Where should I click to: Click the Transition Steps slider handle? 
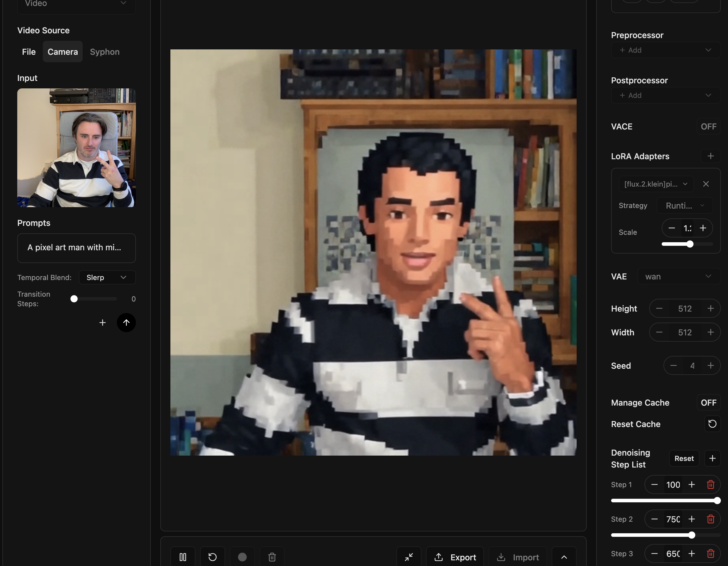pos(74,298)
